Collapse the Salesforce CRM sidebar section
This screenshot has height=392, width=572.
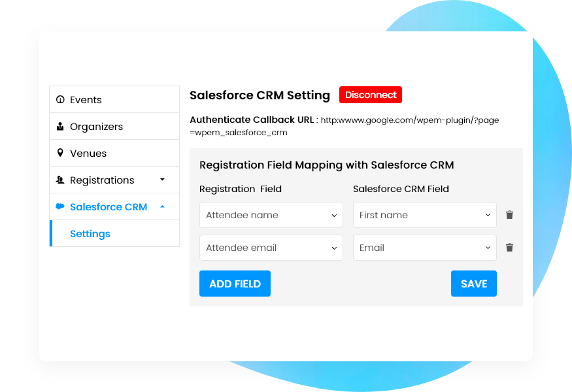tap(162, 206)
